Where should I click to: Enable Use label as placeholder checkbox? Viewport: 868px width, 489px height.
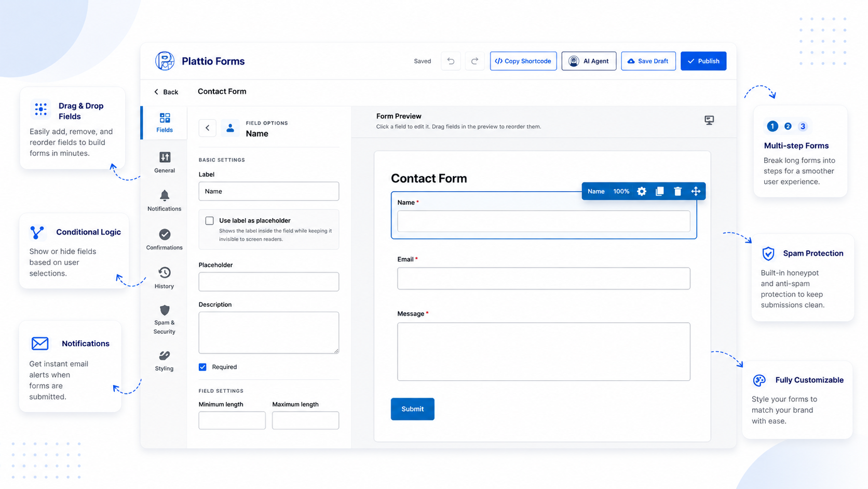click(210, 221)
